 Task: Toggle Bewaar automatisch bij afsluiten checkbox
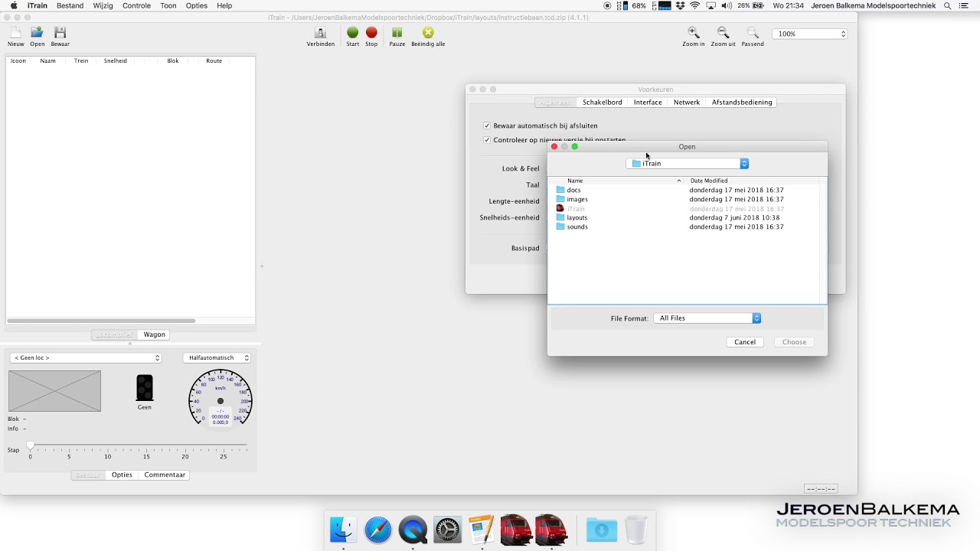pyautogui.click(x=487, y=126)
